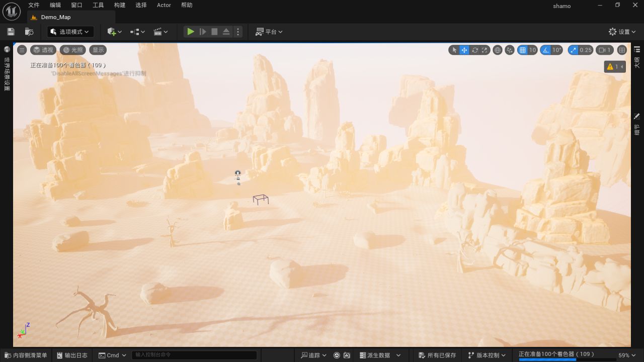This screenshot has width=644, height=362.
Task: Toggle surface snapping icon
Action: [x=510, y=50]
